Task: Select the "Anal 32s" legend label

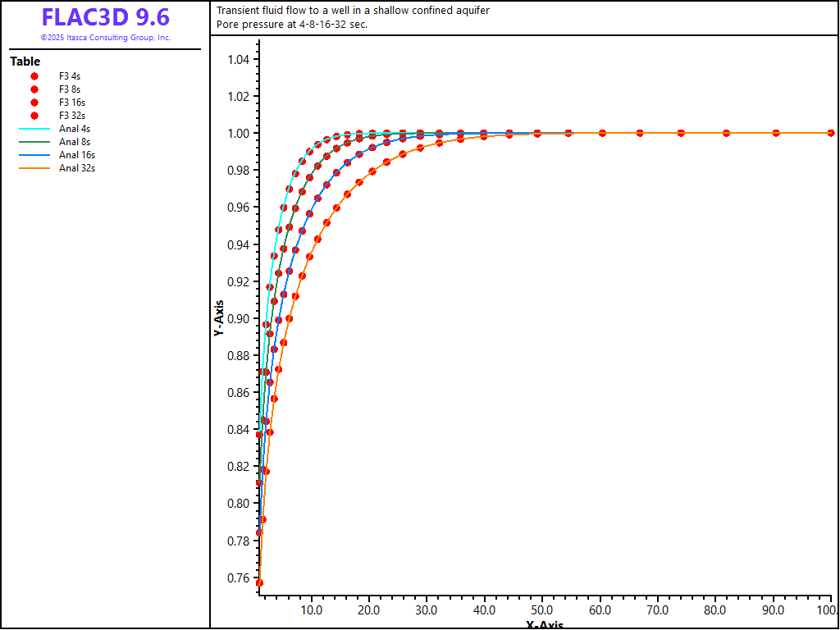Action: [x=77, y=168]
